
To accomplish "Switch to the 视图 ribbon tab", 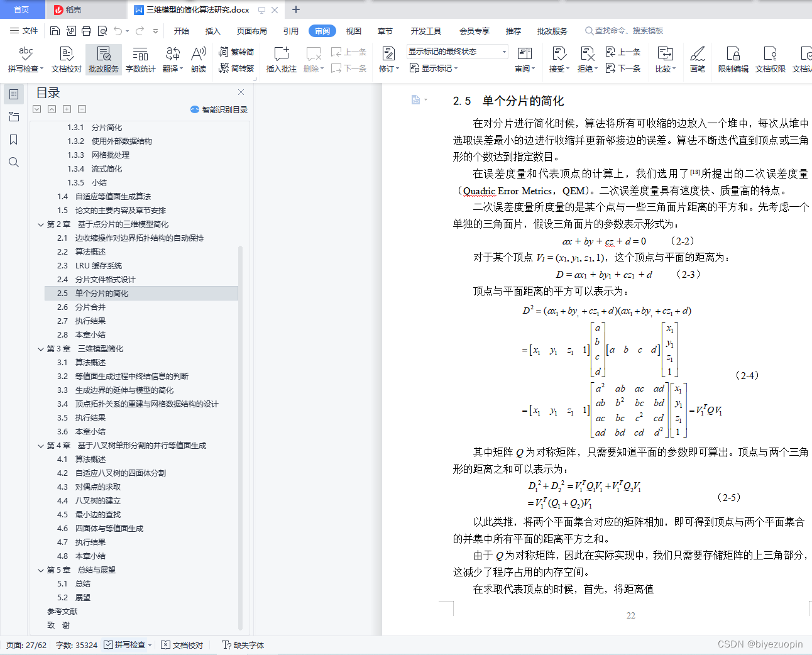I will pos(354,31).
